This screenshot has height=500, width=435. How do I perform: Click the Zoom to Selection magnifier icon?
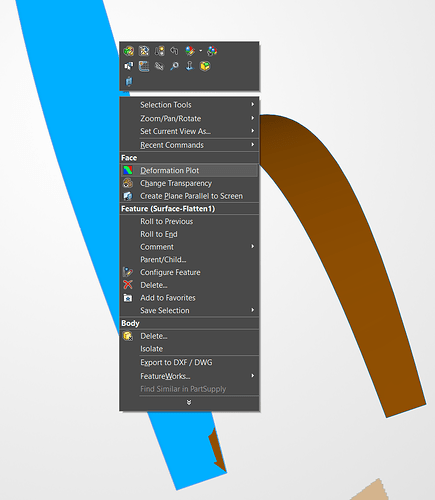pyautogui.click(x=174, y=66)
